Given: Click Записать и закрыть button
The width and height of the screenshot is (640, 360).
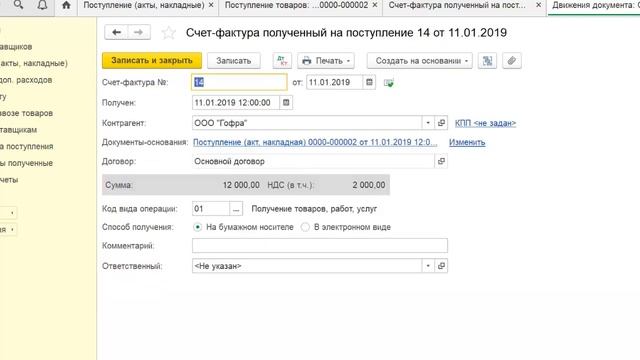Looking at the screenshot, I should pyautogui.click(x=152, y=61).
